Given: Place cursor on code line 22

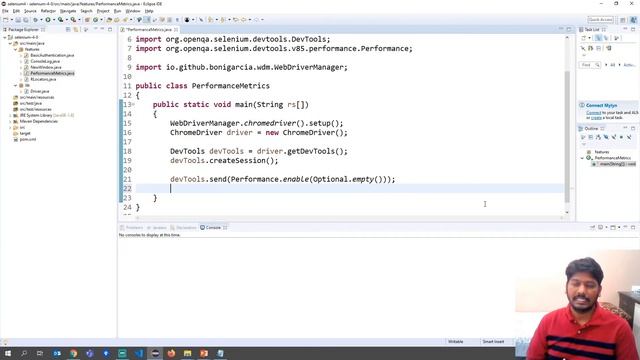Looking at the screenshot, I should (349, 189).
